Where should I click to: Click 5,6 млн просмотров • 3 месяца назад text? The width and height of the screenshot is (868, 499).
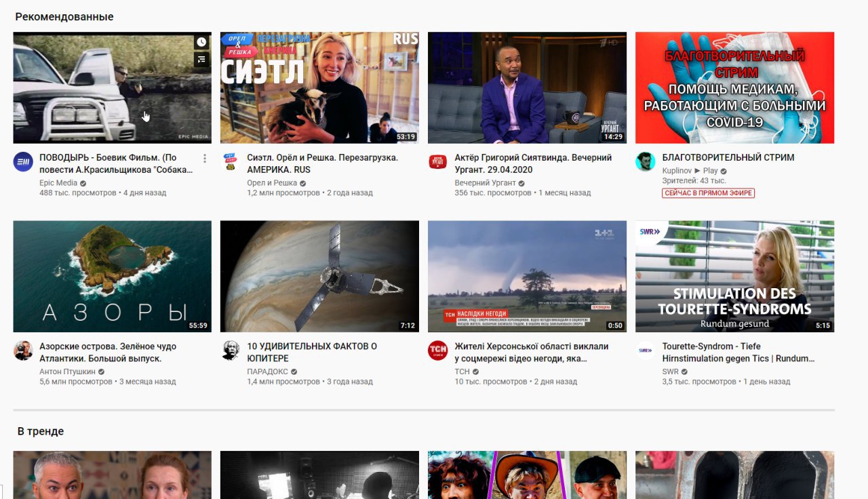[108, 381]
